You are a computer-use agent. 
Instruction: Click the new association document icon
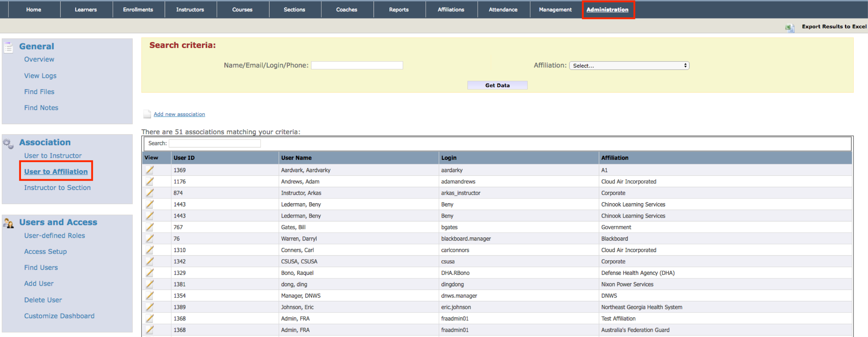(147, 114)
